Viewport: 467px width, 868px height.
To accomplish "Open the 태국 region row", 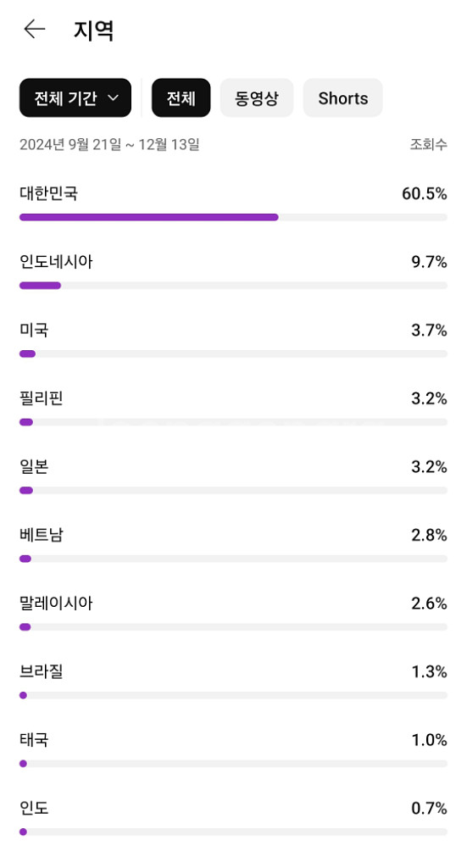I will [x=234, y=749].
